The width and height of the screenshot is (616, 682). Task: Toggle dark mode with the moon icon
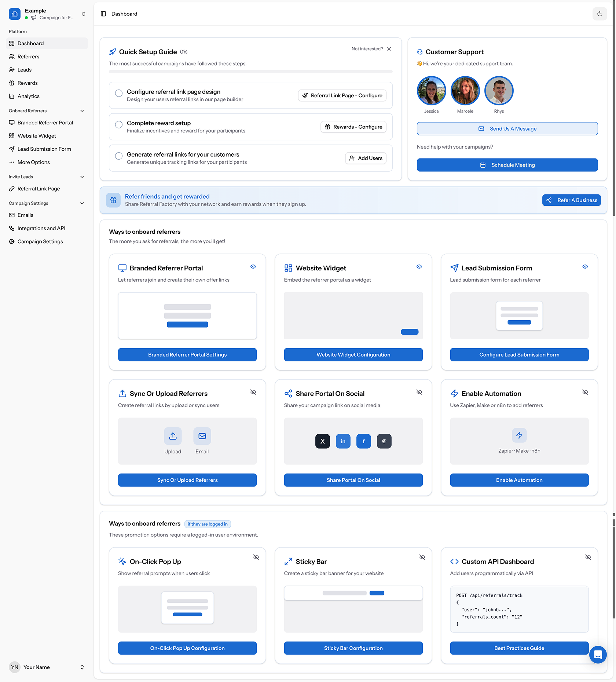pyautogui.click(x=600, y=14)
